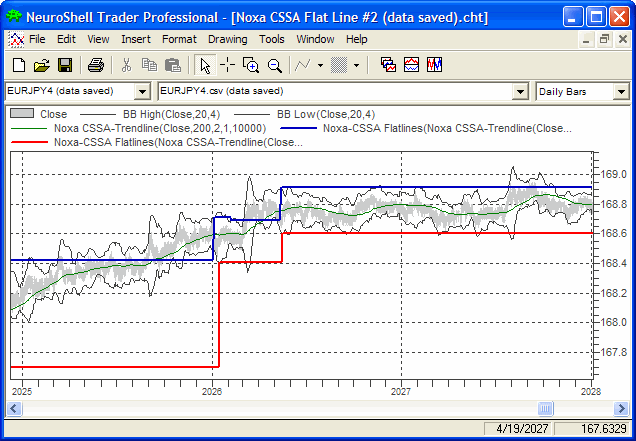Image resolution: width=636 pixels, height=441 pixels.
Task: Click the chart pages stack icon
Action: click(x=389, y=65)
